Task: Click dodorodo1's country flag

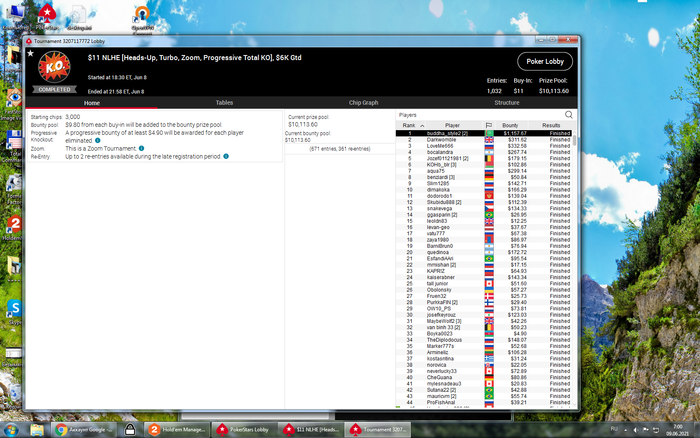Action: coord(489,196)
